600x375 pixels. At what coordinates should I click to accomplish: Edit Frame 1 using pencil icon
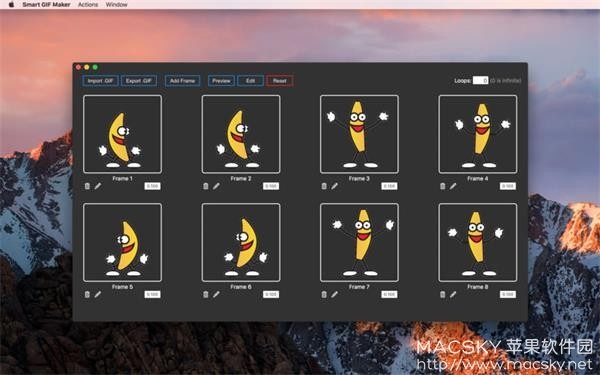pos(98,186)
